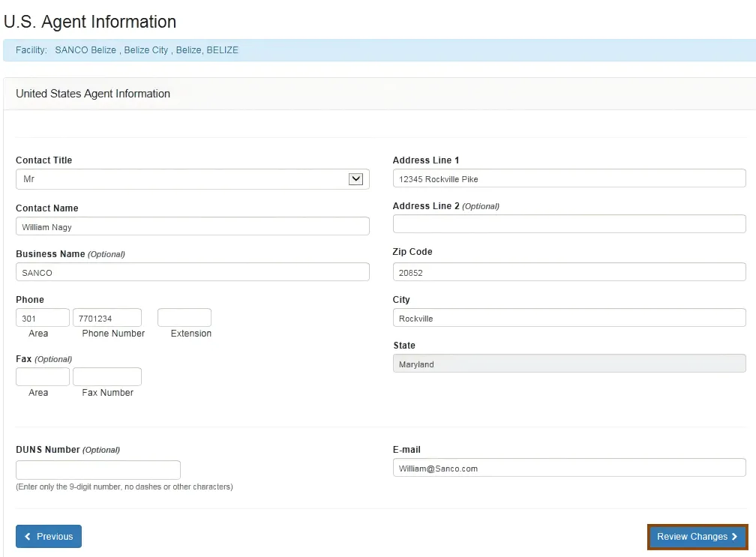The image size is (756, 557).
Task: Click the Address Line 1 field
Action: pyautogui.click(x=568, y=178)
